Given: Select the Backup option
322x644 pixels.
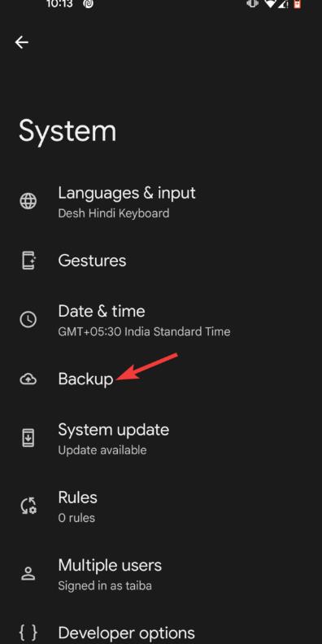Looking at the screenshot, I should (x=161, y=379).
